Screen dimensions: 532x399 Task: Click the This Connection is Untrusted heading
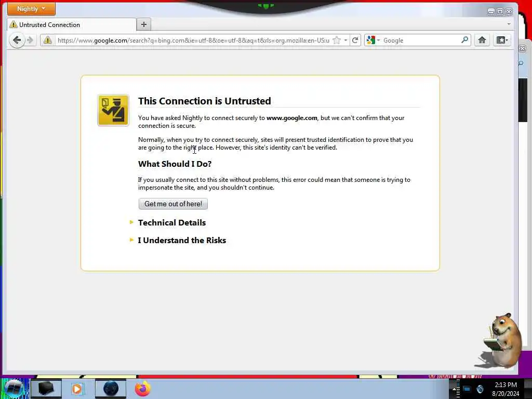point(205,101)
